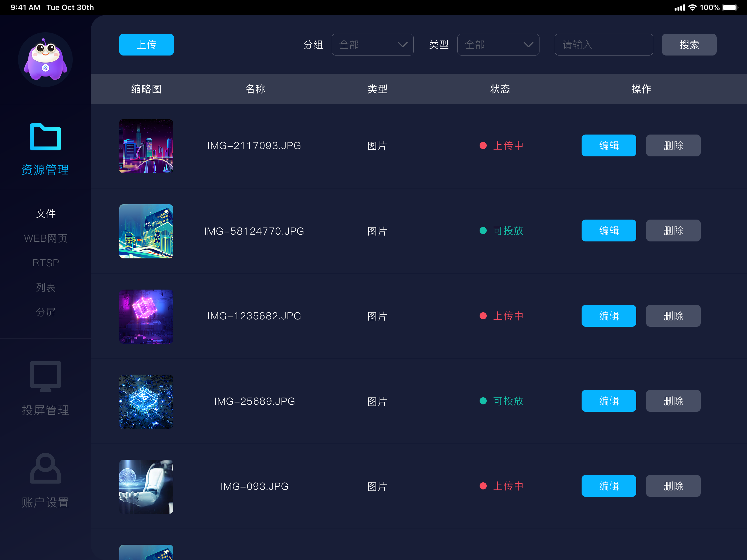Image resolution: width=747 pixels, height=560 pixels.
Task: Edit IMG-1235682.JPG with 编辑 button
Action: pyautogui.click(x=609, y=316)
